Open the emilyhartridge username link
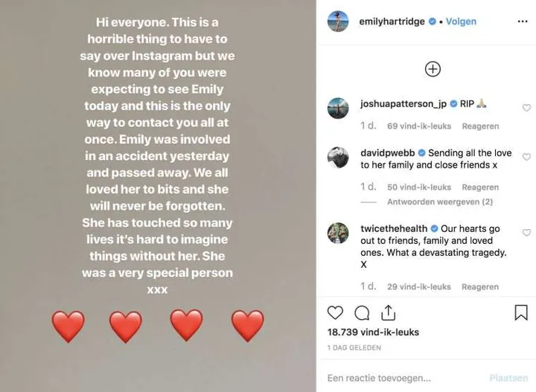 click(x=393, y=22)
